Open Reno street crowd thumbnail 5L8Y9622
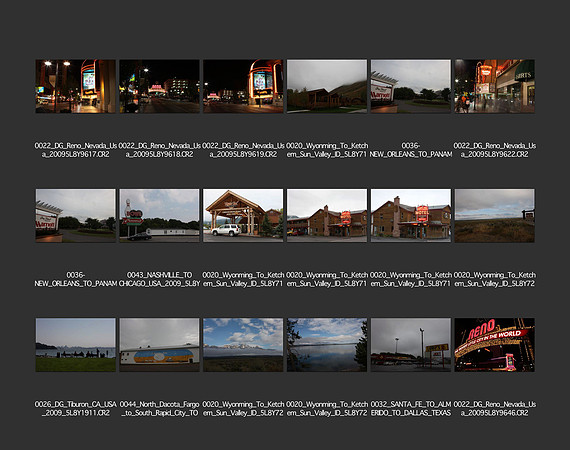 coord(494,86)
